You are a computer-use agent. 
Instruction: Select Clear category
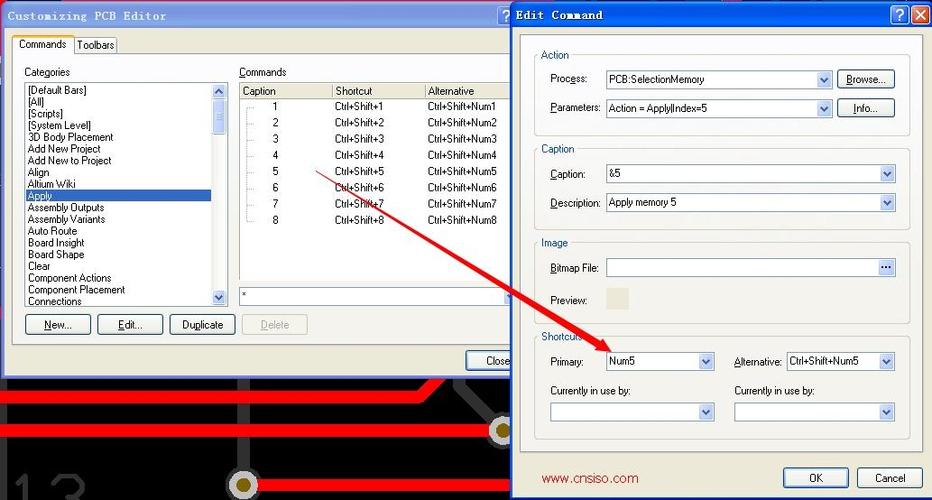(x=39, y=266)
